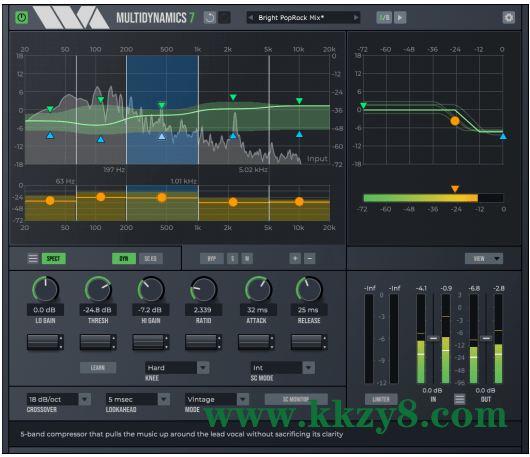Screen dimensions: 530x457
Task: Open the Bright PopRock Mix preset name
Action: click(x=291, y=18)
